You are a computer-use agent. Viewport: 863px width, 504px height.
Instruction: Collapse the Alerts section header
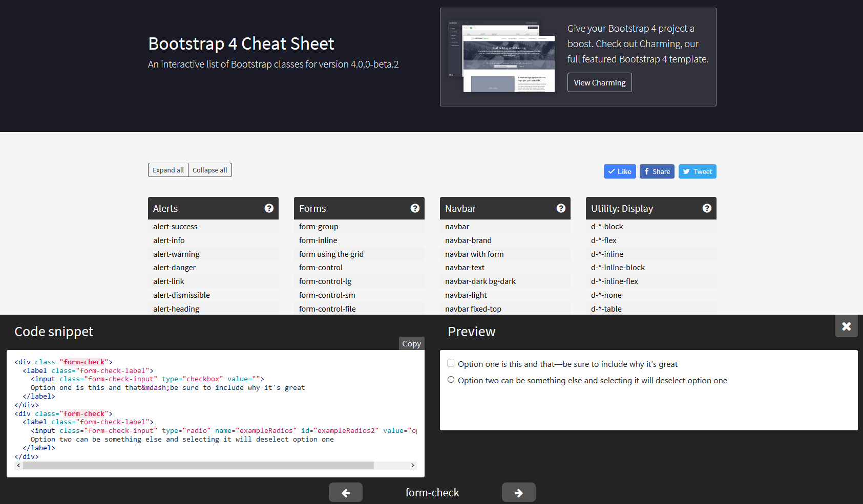coord(213,208)
